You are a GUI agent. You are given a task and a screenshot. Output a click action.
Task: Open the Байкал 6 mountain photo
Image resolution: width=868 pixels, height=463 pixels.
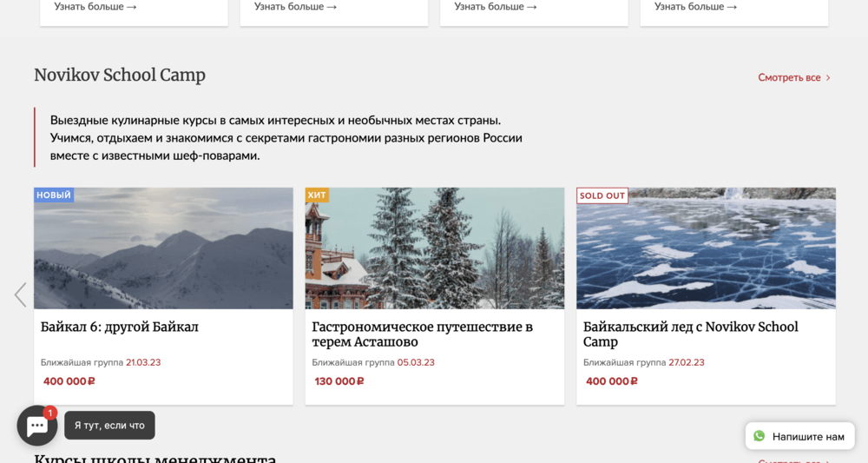pos(163,248)
